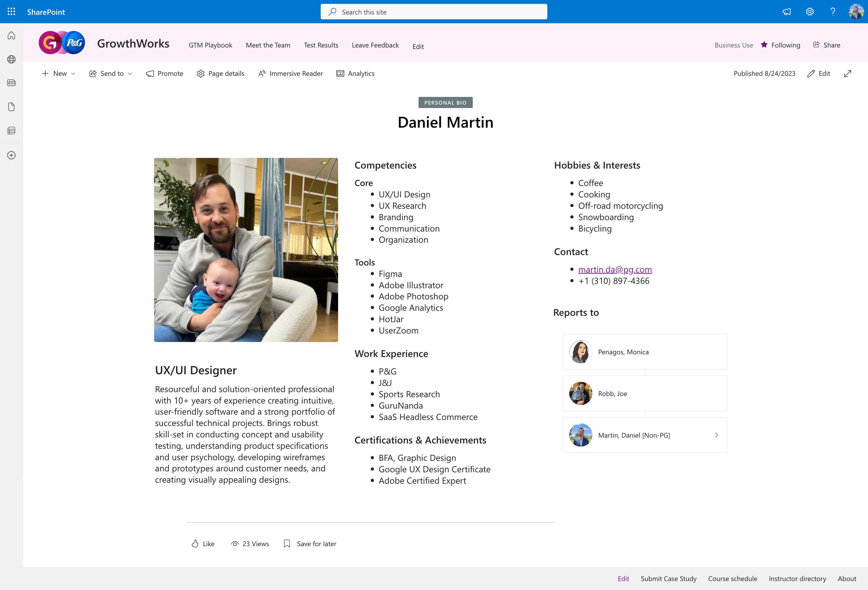Viewport: 868px width, 590px height.
Task: Open My files page icon
Action: coord(12,107)
